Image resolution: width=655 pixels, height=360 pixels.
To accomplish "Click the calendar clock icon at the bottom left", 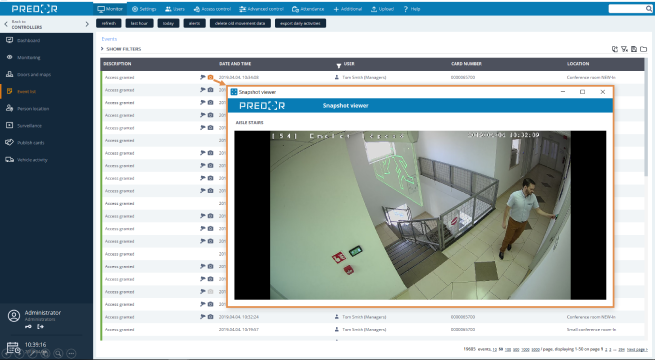I will click(13, 347).
